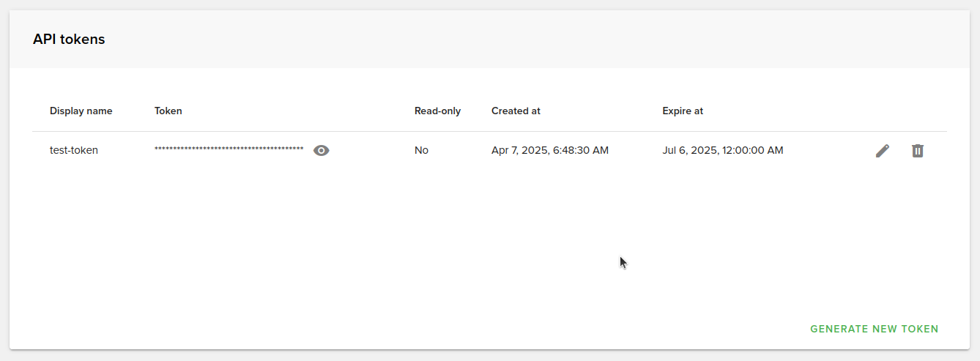Click the Read-only value No
980x361 pixels.
[421, 150]
